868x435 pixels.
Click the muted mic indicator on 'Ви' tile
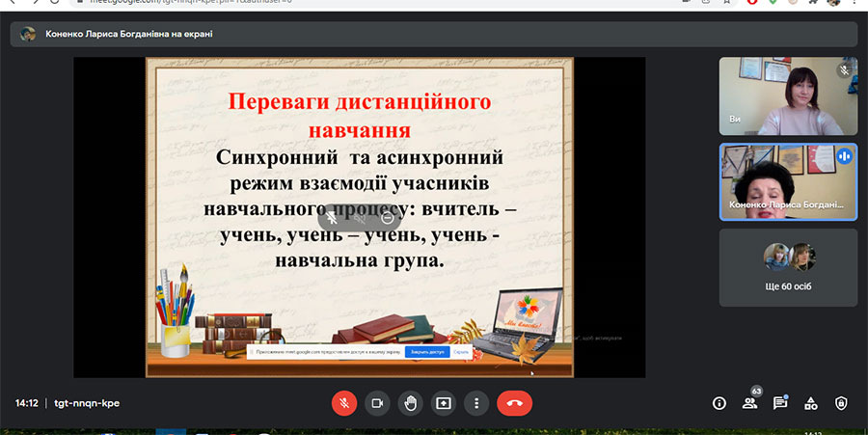pyautogui.click(x=844, y=70)
